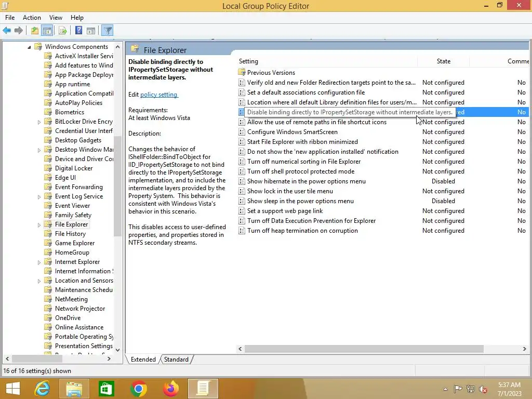Viewport: 532px width, 399px height.
Task: Expand the Location and Sensors node
Action: tap(39, 281)
